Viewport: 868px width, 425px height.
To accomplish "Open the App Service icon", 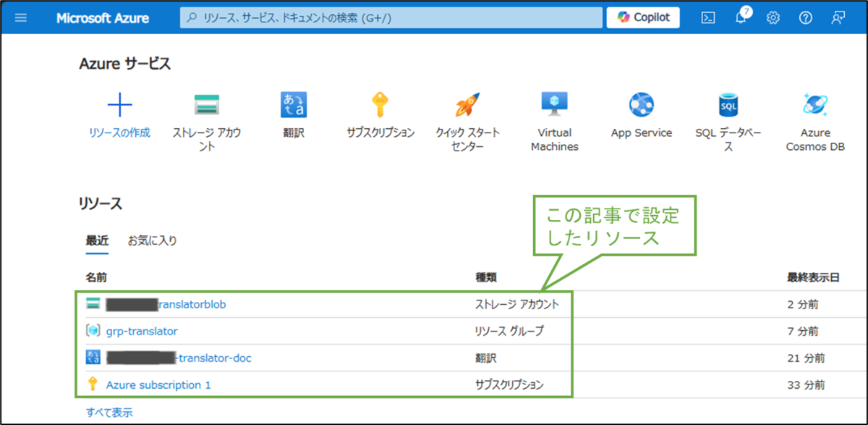I will click(x=642, y=105).
